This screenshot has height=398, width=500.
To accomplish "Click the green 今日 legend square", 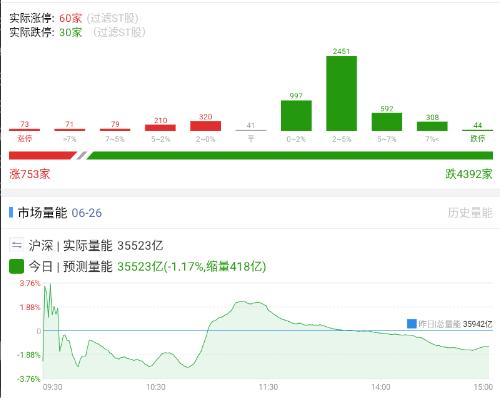I will point(16,267).
